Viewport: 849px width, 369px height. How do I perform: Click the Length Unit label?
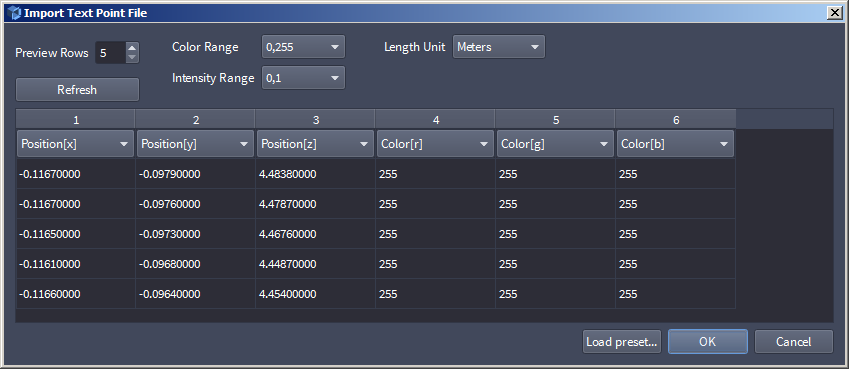[415, 47]
